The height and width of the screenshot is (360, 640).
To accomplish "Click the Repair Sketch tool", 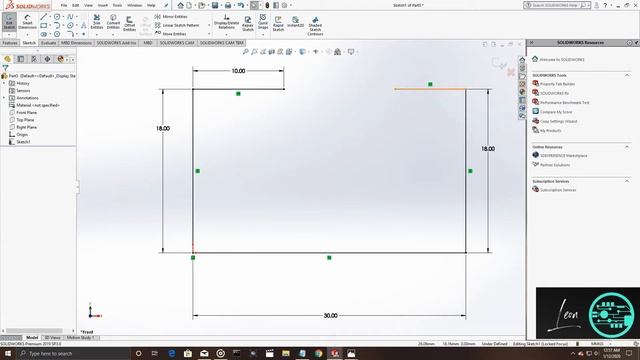I will (x=248, y=23).
